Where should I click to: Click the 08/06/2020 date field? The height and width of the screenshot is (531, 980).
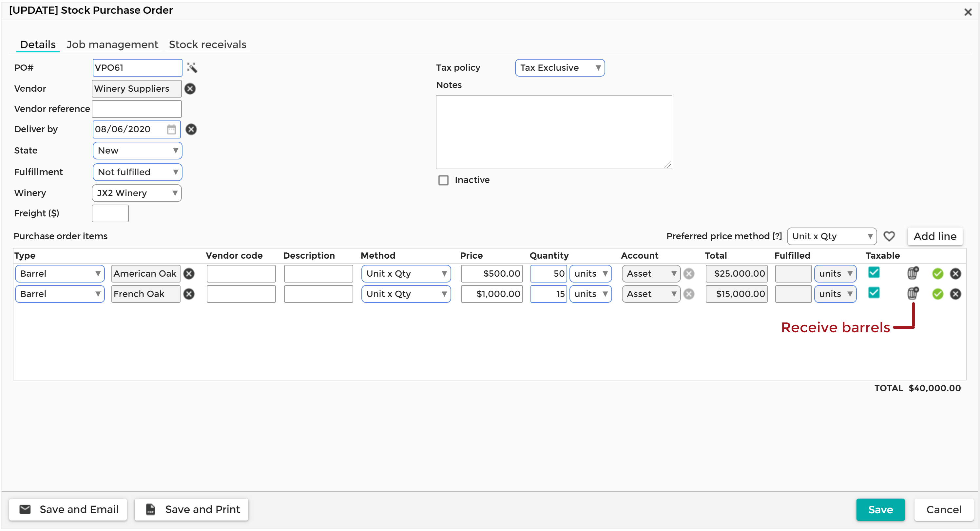(137, 129)
